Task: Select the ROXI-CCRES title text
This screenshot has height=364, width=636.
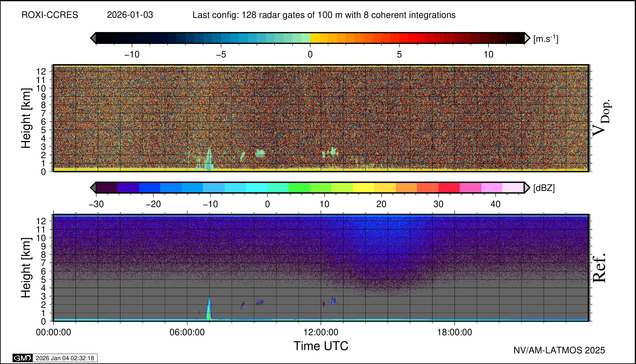Action: click(50, 15)
